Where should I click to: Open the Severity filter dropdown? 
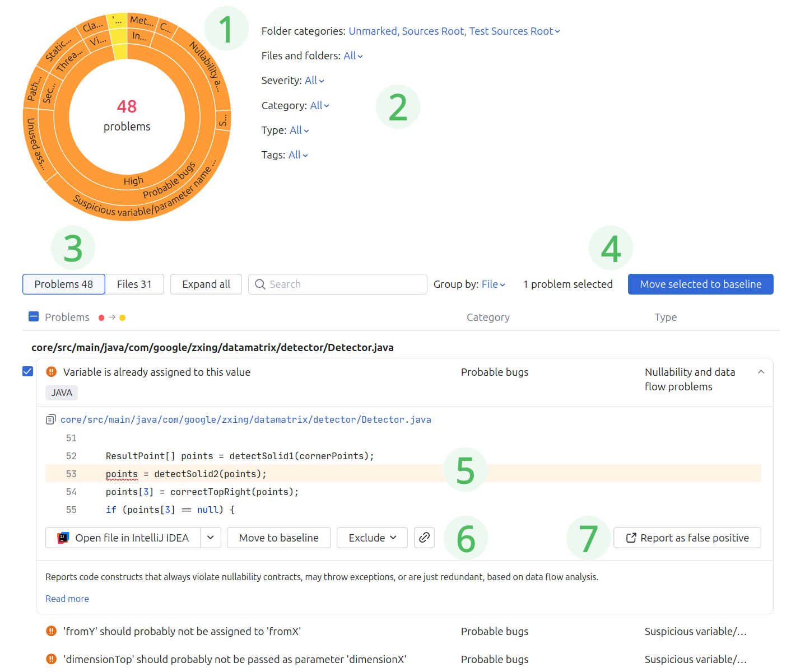click(x=314, y=81)
